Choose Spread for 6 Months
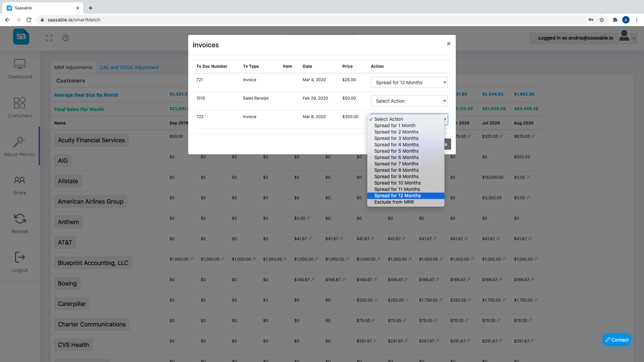The width and height of the screenshot is (644, 362). tap(406, 157)
